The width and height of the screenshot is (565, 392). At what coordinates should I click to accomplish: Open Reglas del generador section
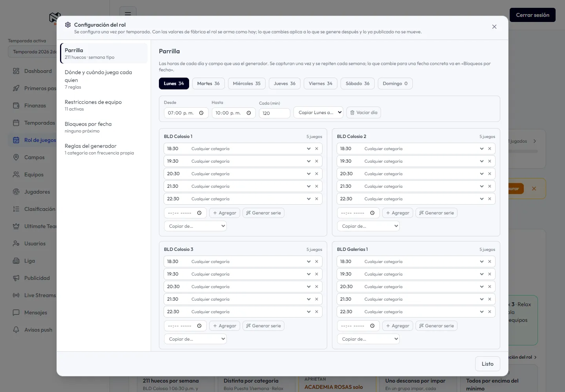pos(104,149)
